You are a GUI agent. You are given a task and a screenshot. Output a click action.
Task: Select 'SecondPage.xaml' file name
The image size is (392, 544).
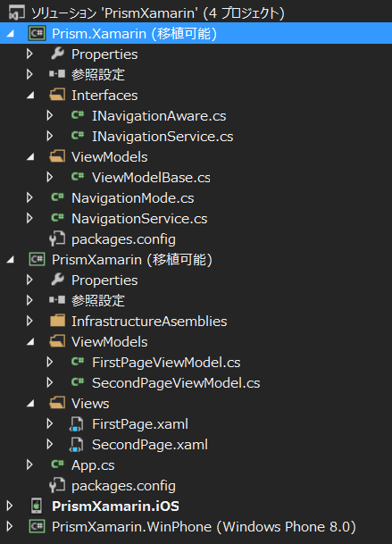150,445
